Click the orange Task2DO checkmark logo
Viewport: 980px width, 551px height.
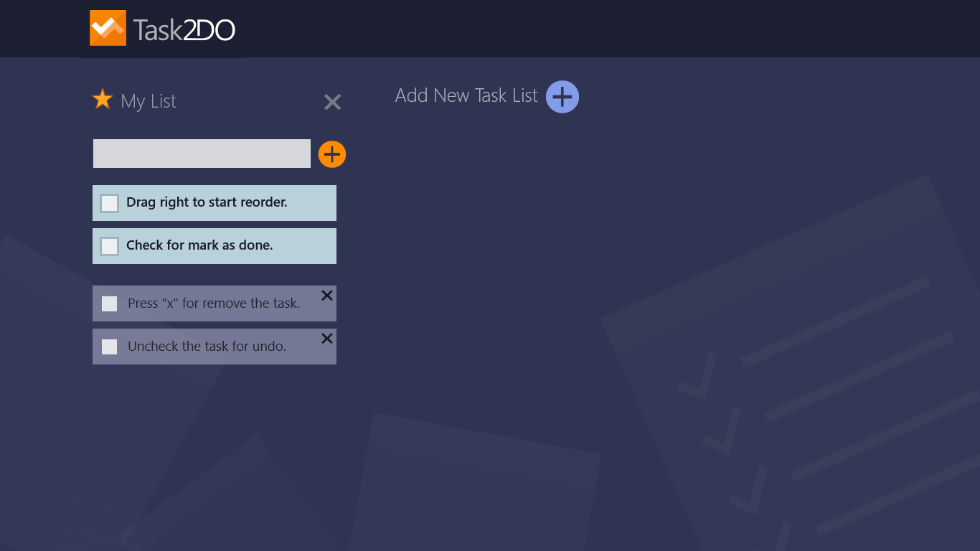point(108,28)
